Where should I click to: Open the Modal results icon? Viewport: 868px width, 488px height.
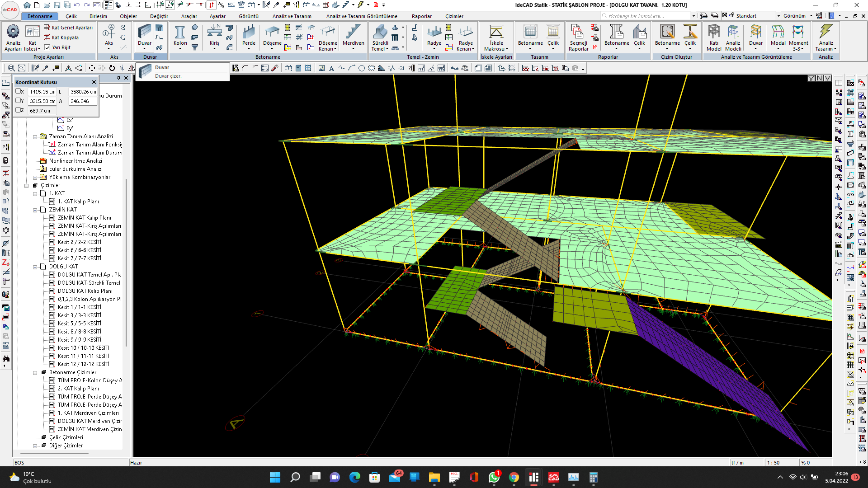pyautogui.click(x=778, y=36)
